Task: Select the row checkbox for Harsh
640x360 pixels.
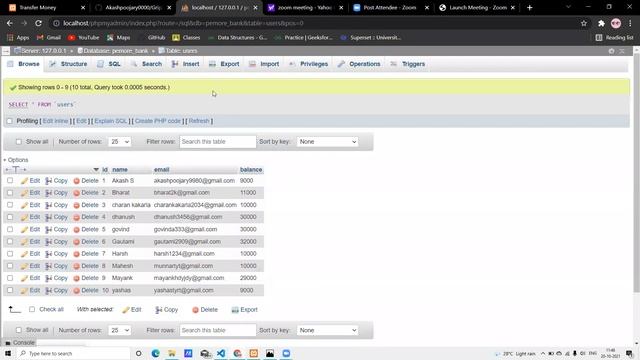Action: tap(10, 253)
